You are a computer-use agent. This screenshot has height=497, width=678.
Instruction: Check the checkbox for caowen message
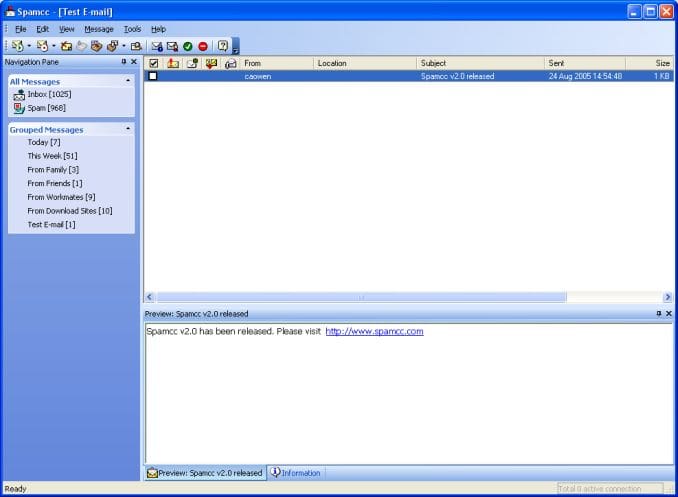pyautogui.click(x=153, y=76)
